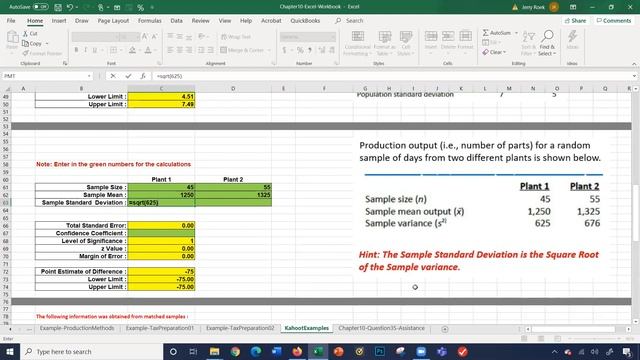The image size is (640, 360).
Task: Apply the fill color bucket
Action: pos(132,50)
